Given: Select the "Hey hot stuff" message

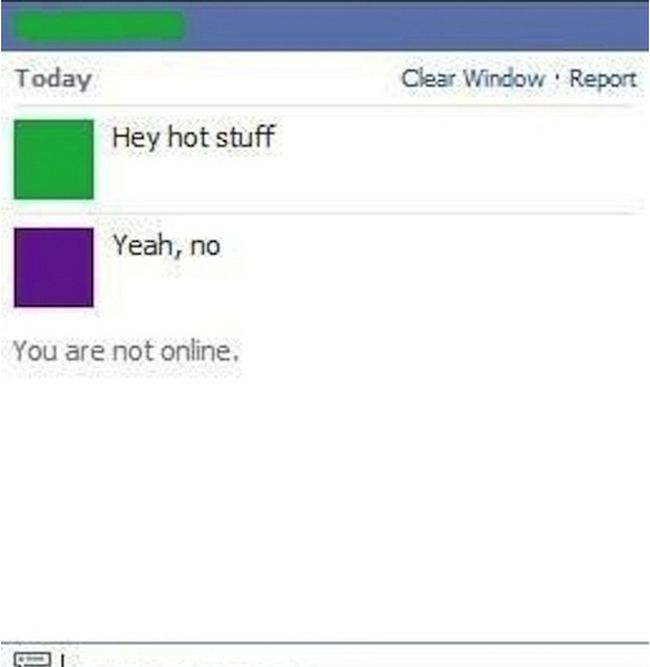Looking at the screenshot, I should click(x=194, y=137).
